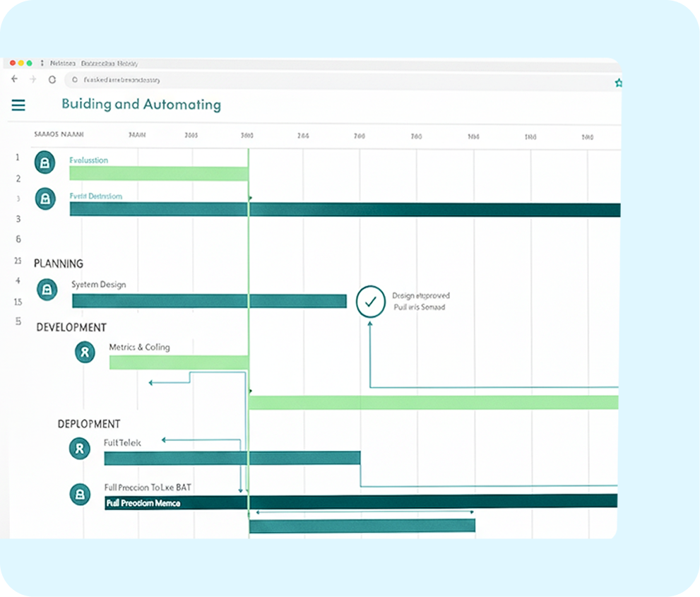Click the browser reload icon
Screen dimensions: 700x597
52,80
